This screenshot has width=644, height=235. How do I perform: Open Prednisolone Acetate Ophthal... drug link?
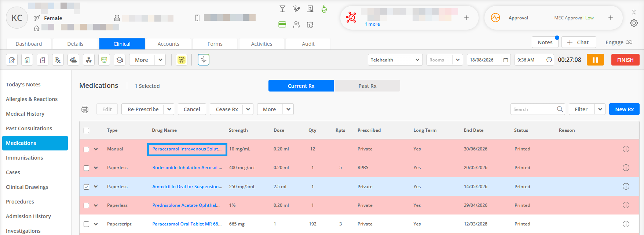186,205
